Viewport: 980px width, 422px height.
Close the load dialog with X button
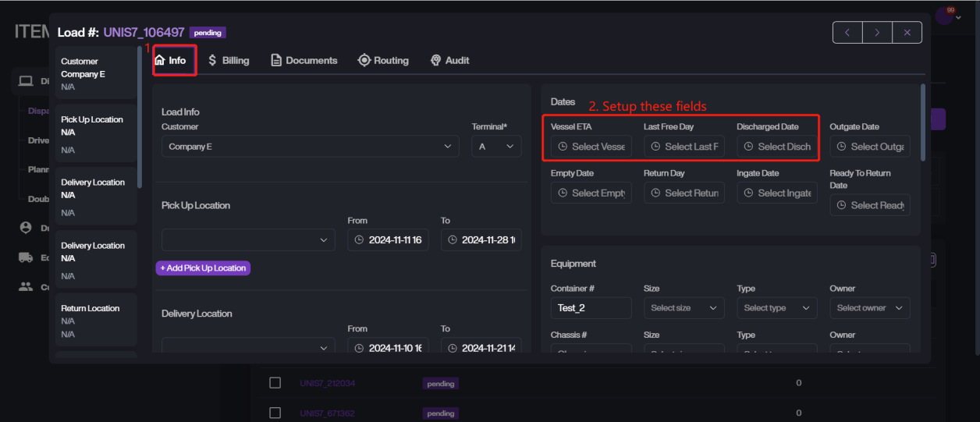point(907,33)
